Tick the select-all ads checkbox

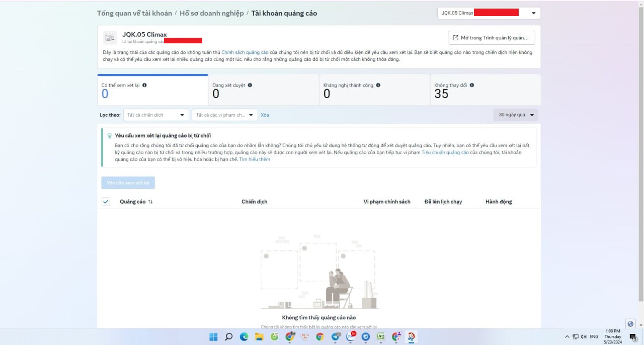tap(106, 202)
